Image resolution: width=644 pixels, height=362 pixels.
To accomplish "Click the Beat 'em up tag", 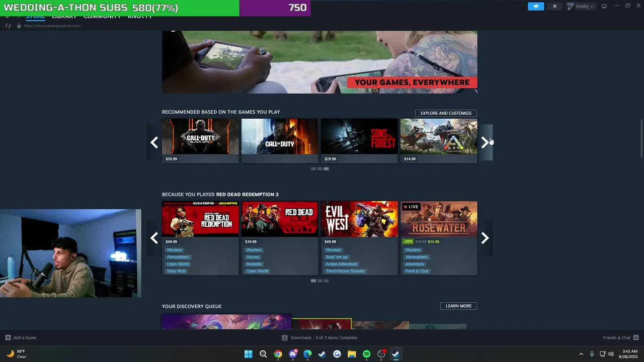I will pyautogui.click(x=337, y=257).
